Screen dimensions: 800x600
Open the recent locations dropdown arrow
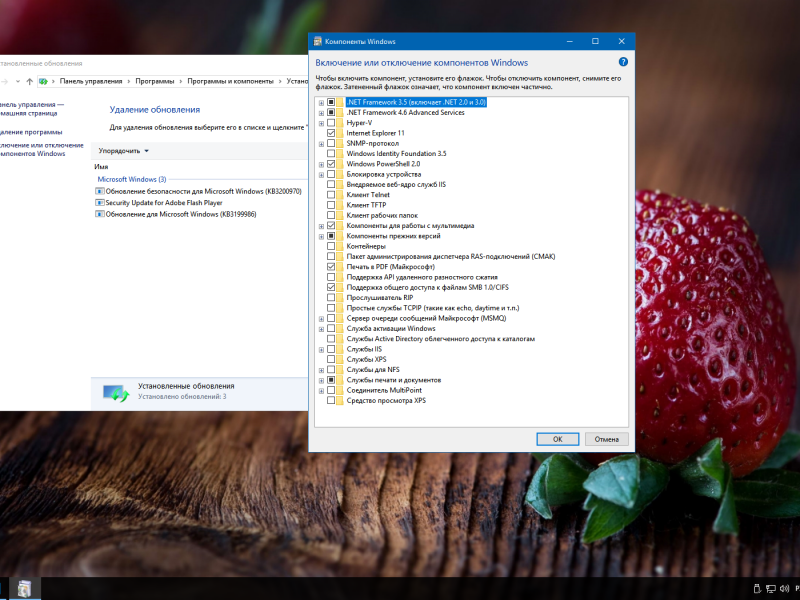(x=18, y=81)
